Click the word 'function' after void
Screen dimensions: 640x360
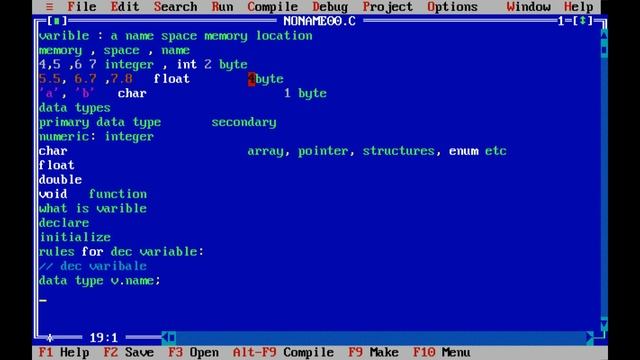tap(118, 194)
